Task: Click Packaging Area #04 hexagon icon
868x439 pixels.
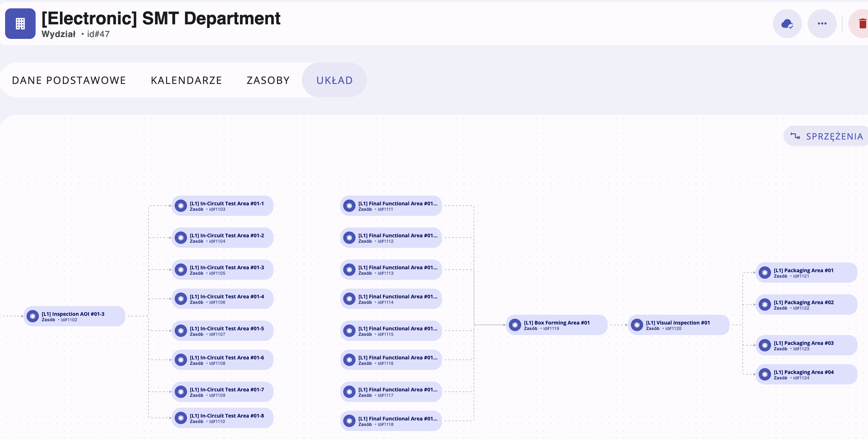Action: tap(764, 374)
